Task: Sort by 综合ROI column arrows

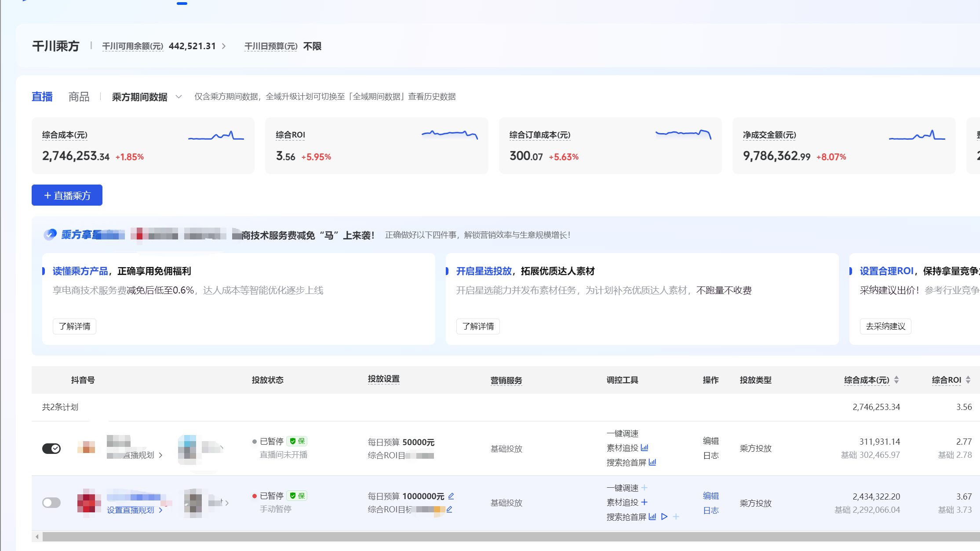Action: (968, 380)
